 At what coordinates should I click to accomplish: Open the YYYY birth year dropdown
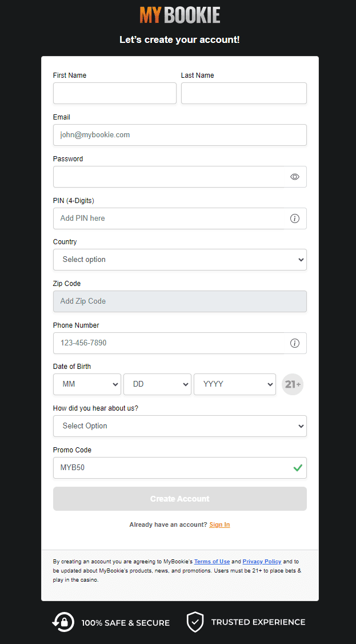234,384
